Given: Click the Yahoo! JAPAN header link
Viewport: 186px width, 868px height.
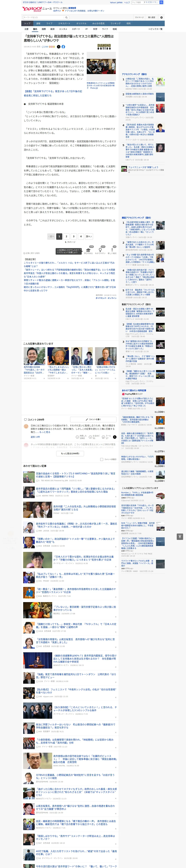Looking at the screenshot, I should click(116, 2).
